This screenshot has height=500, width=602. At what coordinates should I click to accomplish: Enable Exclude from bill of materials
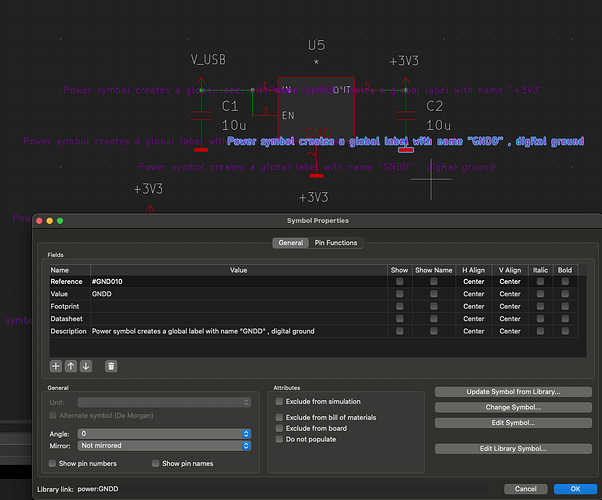pyautogui.click(x=280, y=417)
